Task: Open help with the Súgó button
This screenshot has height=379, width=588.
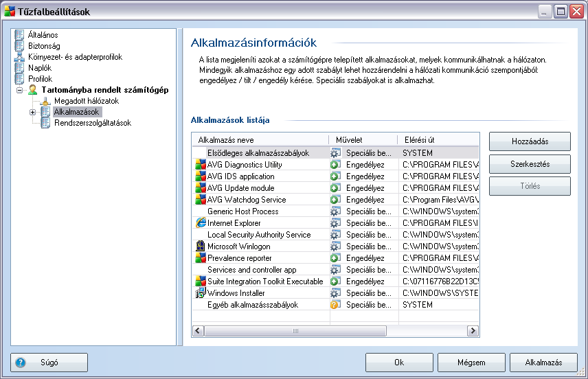Action: (x=49, y=363)
